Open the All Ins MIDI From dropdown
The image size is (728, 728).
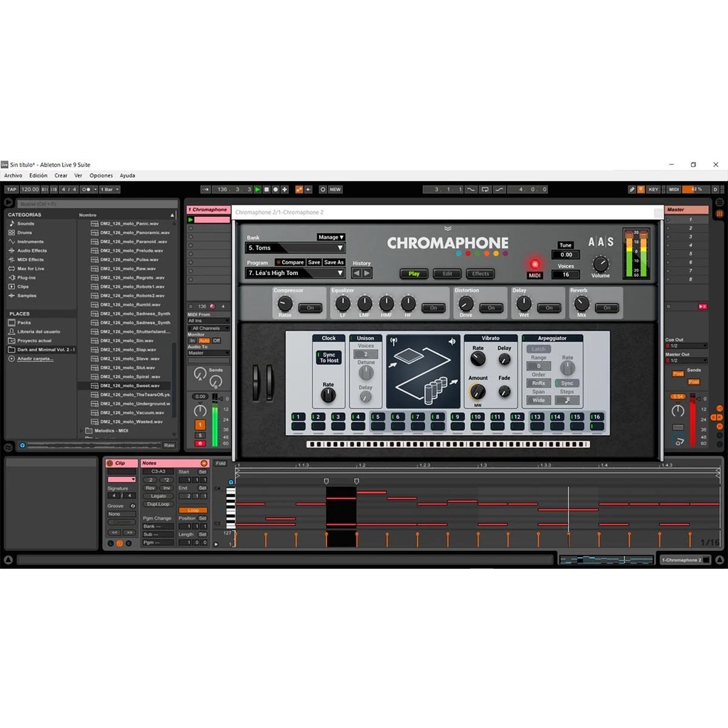208,321
